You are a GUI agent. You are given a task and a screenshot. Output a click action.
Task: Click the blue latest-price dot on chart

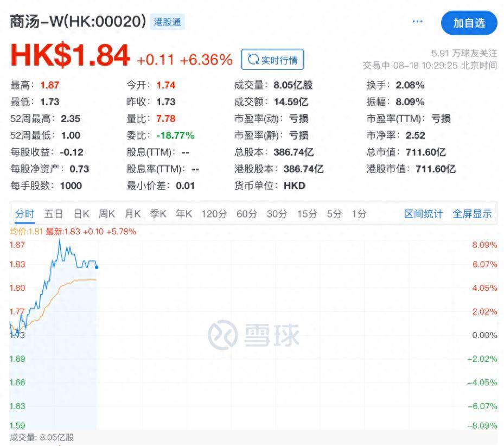click(x=97, y=267)
